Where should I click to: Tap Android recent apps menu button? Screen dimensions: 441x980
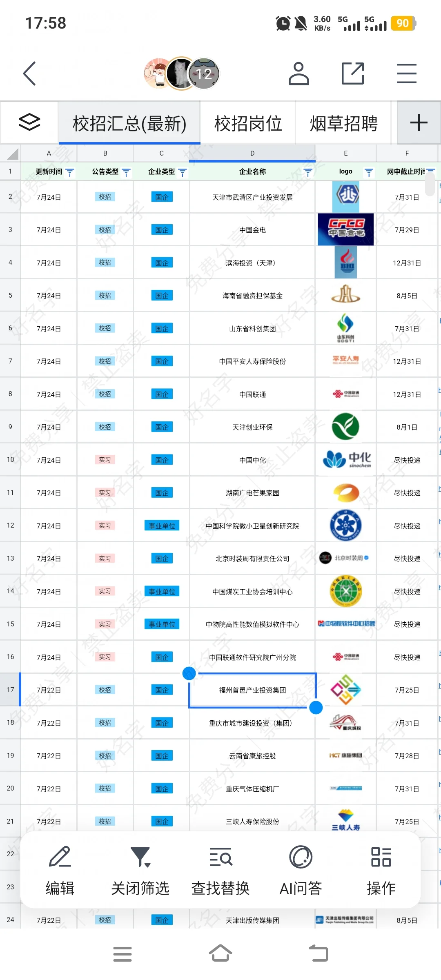coord(122,954)
